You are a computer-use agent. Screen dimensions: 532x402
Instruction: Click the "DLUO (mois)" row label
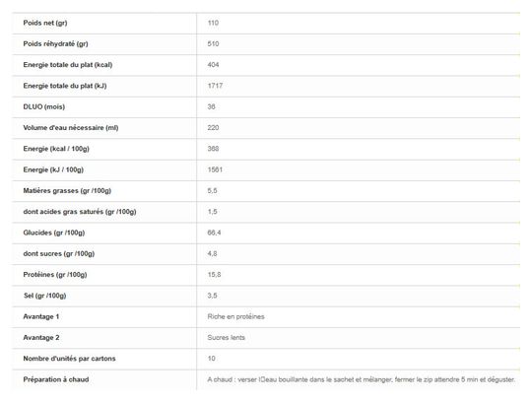tap(43, 106)
